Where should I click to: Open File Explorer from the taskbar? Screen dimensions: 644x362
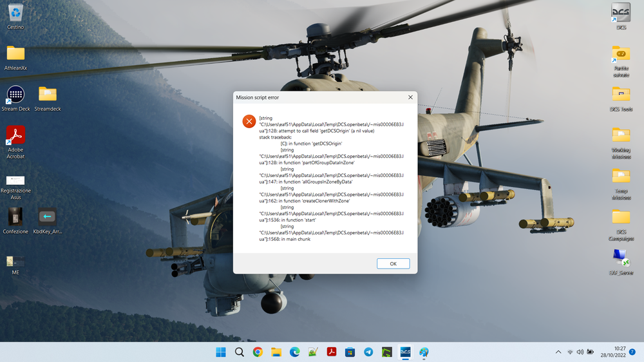pyautogui.click(x=276, y=352)
